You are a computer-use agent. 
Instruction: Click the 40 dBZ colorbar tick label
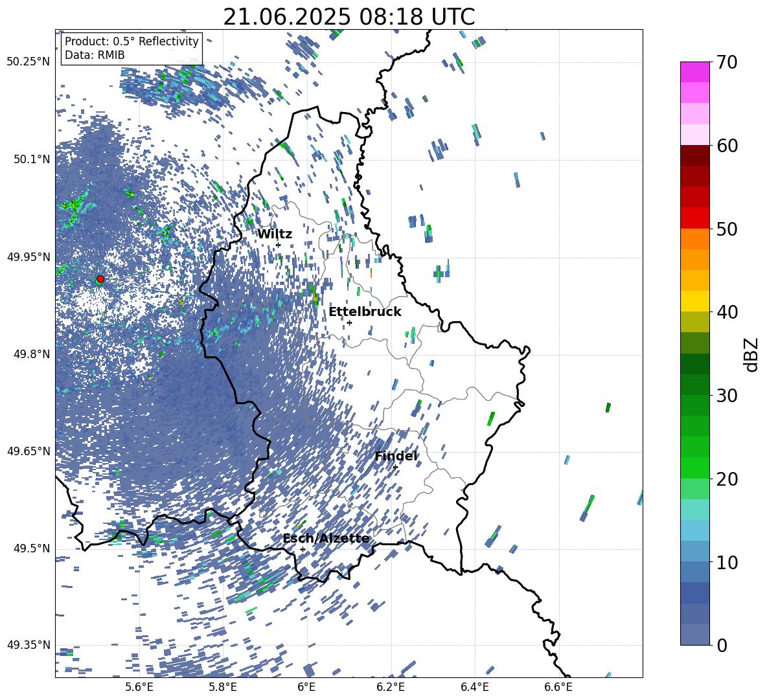[x=727, y=312]
